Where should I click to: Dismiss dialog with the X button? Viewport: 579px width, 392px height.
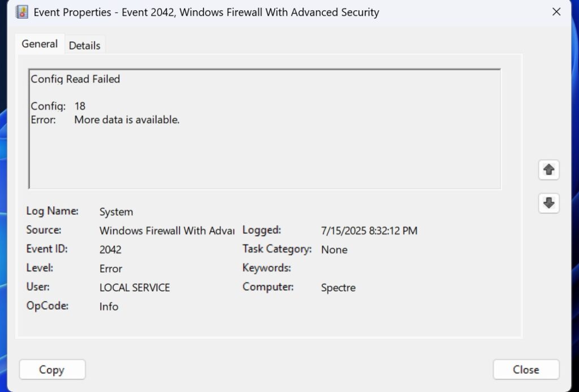pyautogui.click(x=556, y=11)
